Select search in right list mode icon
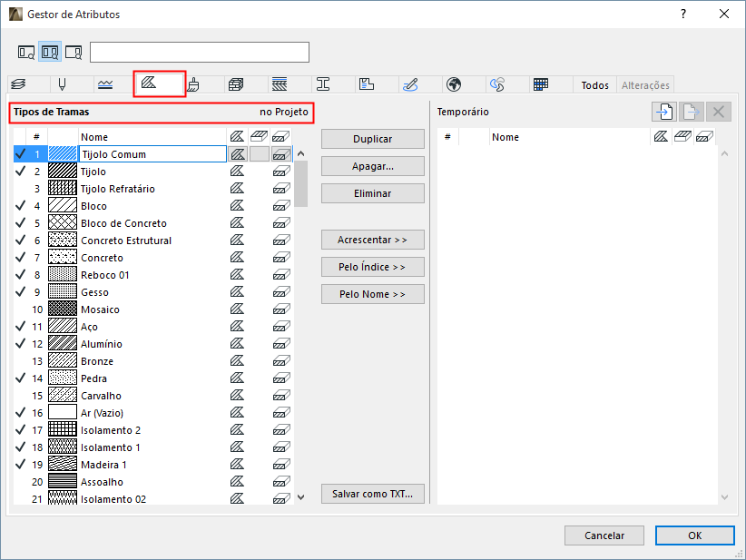Screen dimensions: 746x560 (x=74, y=52)
